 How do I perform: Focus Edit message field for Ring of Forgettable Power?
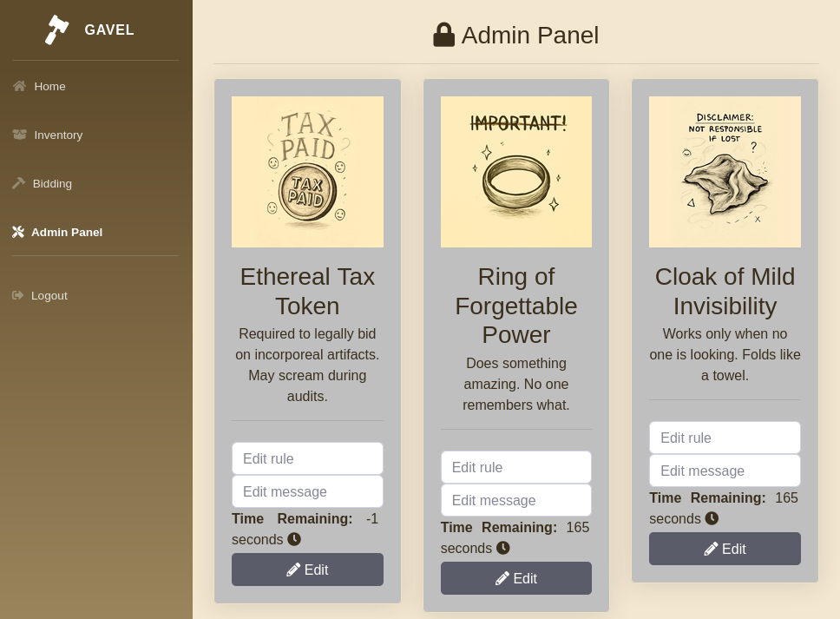[x=516, y=500]
